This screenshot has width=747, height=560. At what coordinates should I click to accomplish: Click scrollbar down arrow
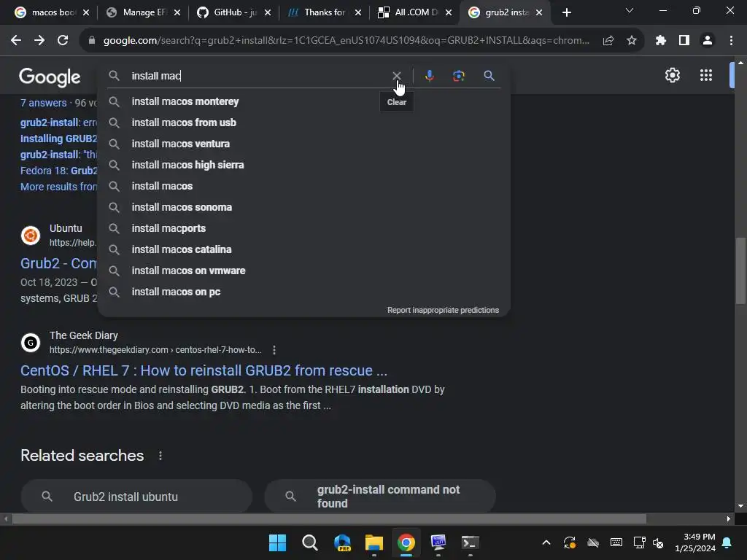[740, 506]
